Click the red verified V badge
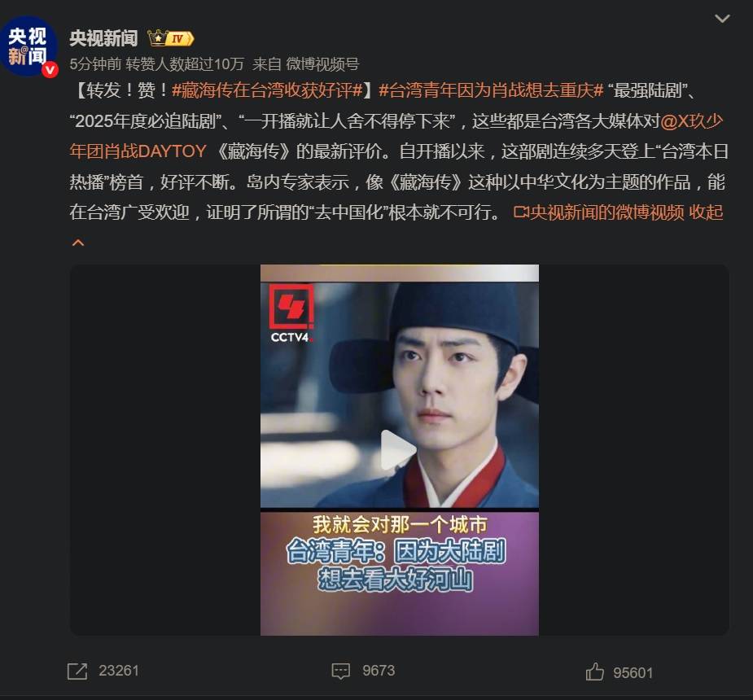This screenshot has height=700, width=753. pyautogui.click(x=50, y=70)
